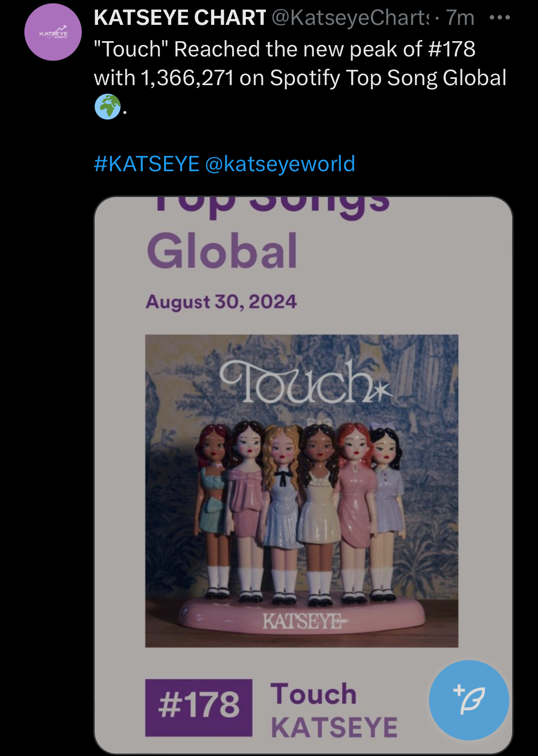
Task: Tap the Global heading in attached image
Action: point(222,251)
